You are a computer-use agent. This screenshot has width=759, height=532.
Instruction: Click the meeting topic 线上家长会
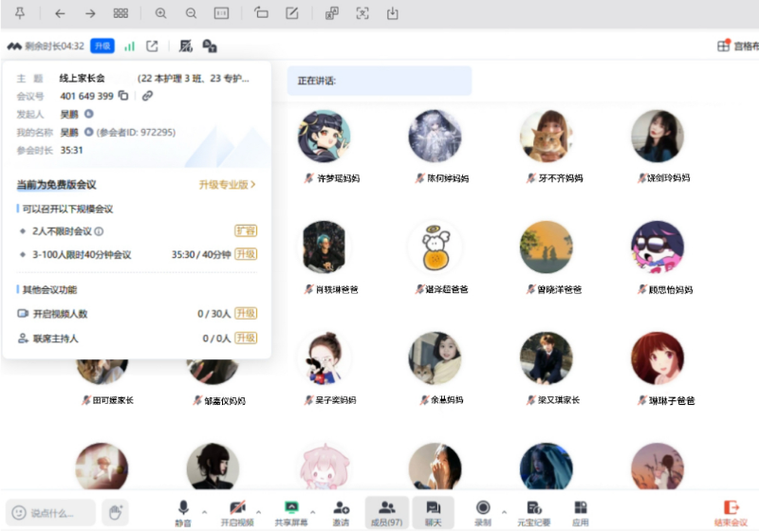[82, 78]
